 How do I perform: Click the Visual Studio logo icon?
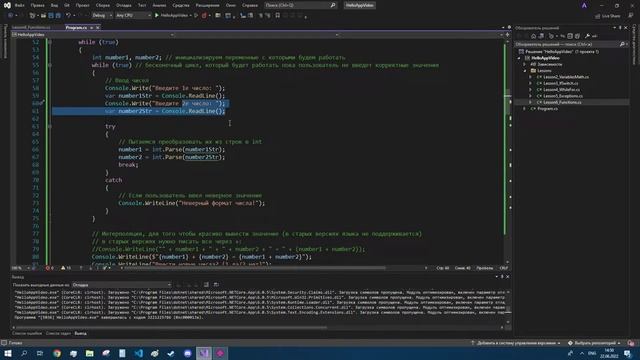point(7,5)
